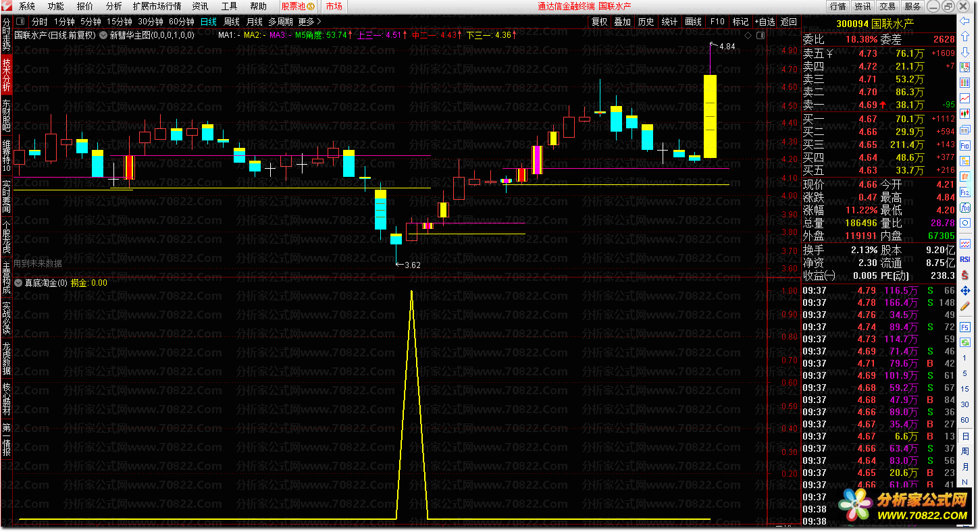Image resolution: width=980 pixels, height=532 pixels.
Task: Expand the 新彗华主图 indicator dropdown
Action: coord(103,35)
